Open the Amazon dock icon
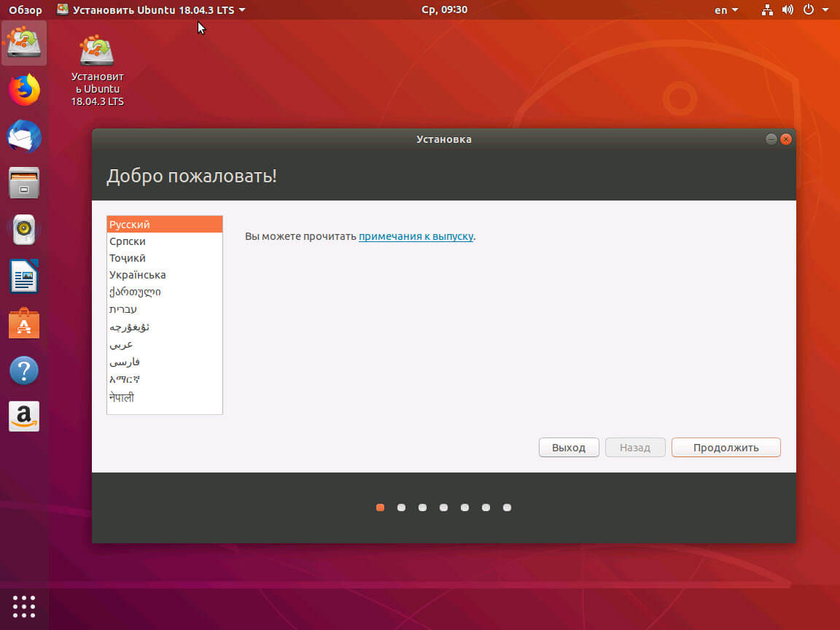The height and width of the screenshot is (630, 840). click(x=24, y=416)
